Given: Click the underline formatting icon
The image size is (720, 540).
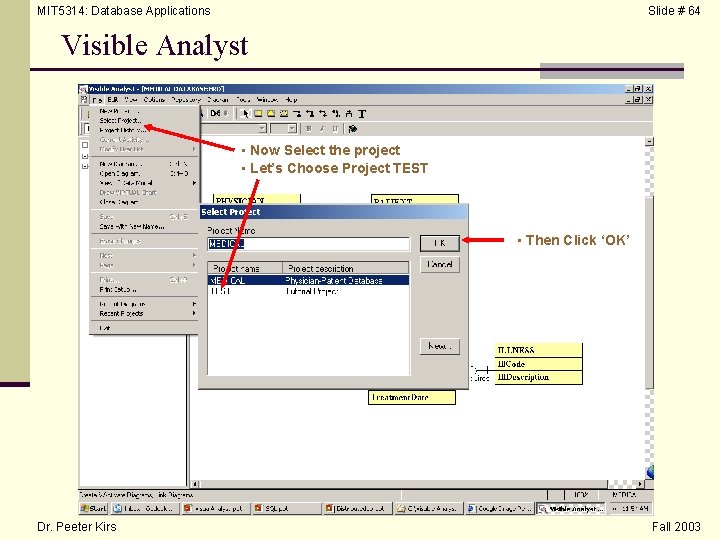Looking at the screenshot, I should pyautogui.click(x=335, y=129).
